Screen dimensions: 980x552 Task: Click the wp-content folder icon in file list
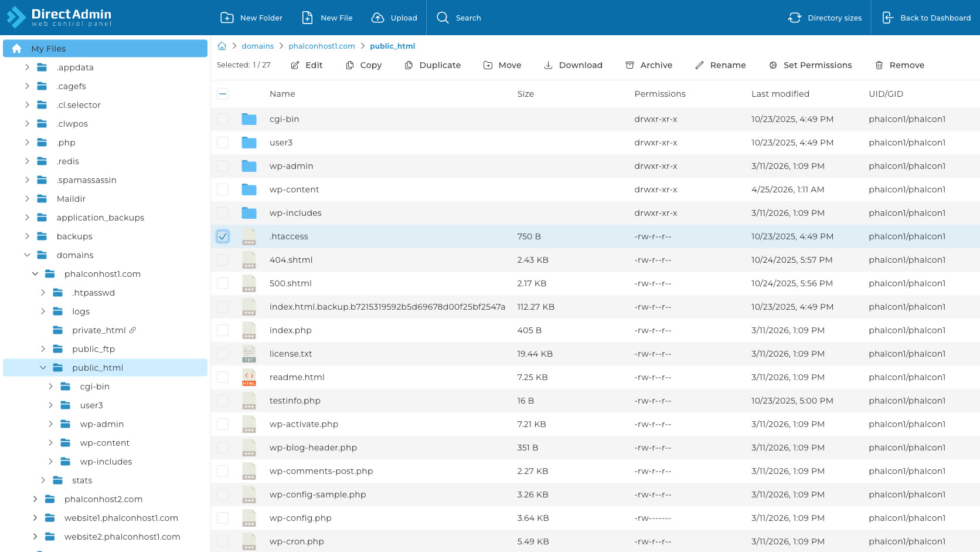coord(249,189)
